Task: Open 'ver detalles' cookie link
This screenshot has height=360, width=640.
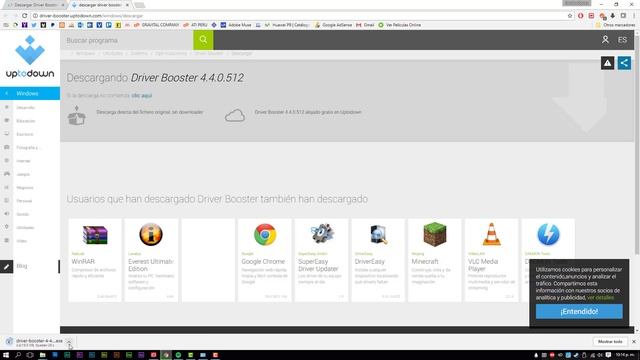Action: point(600,298)
